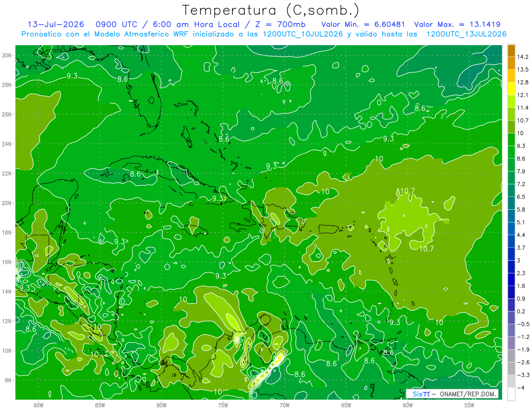The image size is (532, 411).
Task: Click the '65W' longitude axis label
Action: pos(346,405)
